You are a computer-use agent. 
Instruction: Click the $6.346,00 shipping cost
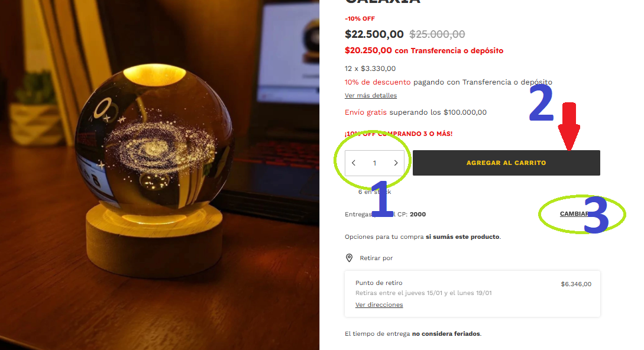[576, 284]
